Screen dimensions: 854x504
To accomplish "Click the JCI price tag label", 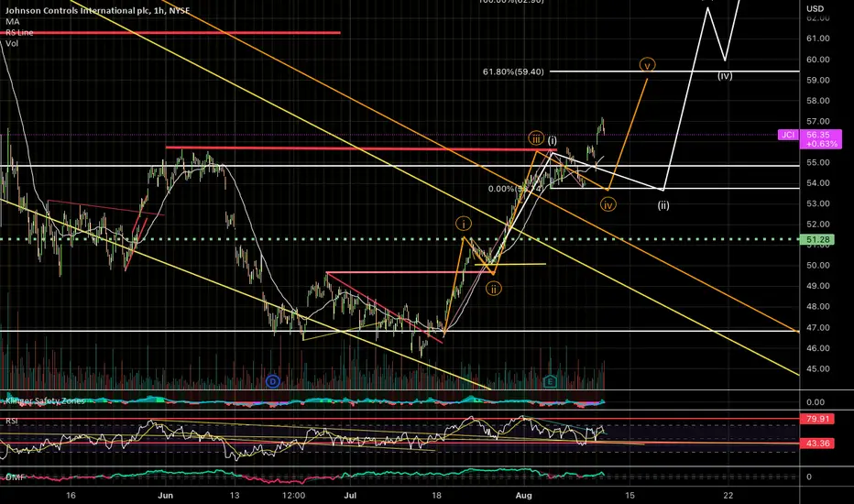I will pyautogui.click(x=788, y=135).
